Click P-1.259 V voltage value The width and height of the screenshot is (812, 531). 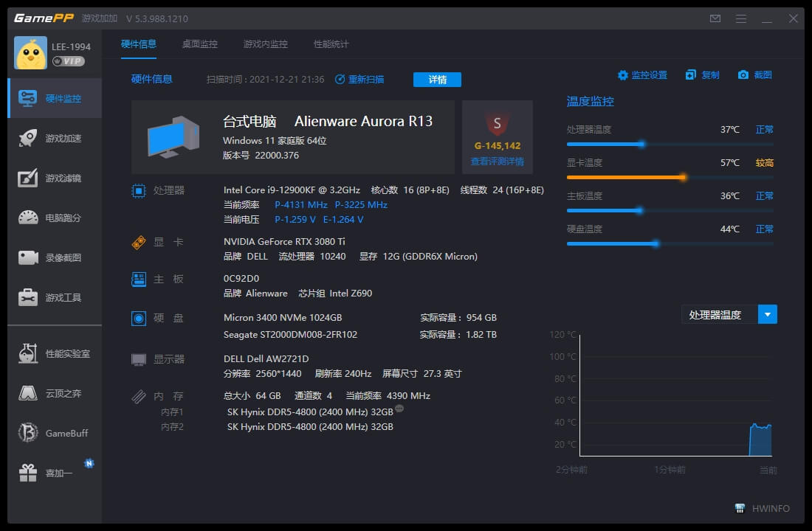pos(295,220)
